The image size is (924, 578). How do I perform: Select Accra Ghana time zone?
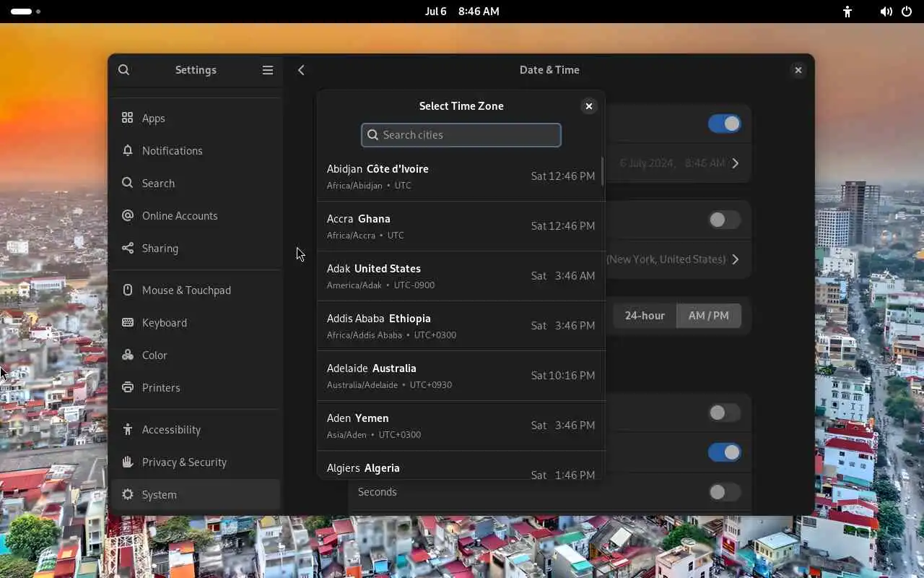[461, 226]
